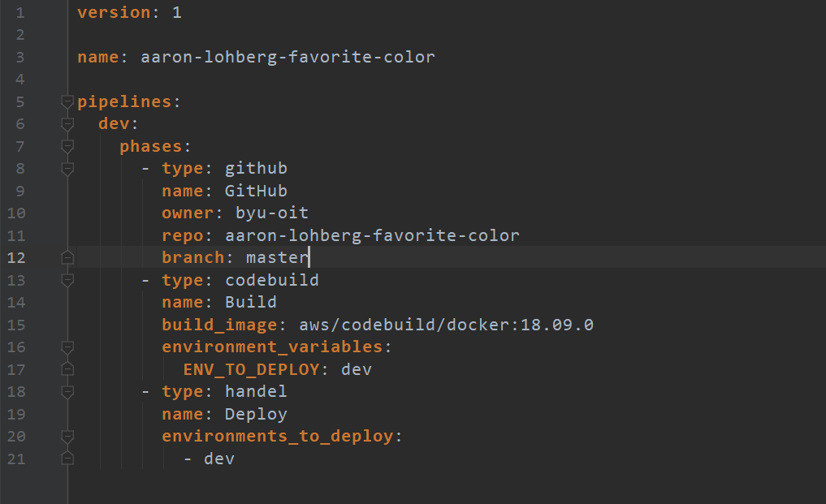Click the 'environment_variables' key
This screenshot has width=826, height=504.
272,347
